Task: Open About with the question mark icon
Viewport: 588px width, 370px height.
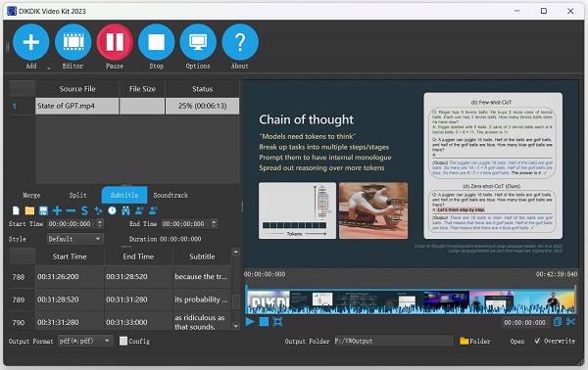Action: (240, 42)
